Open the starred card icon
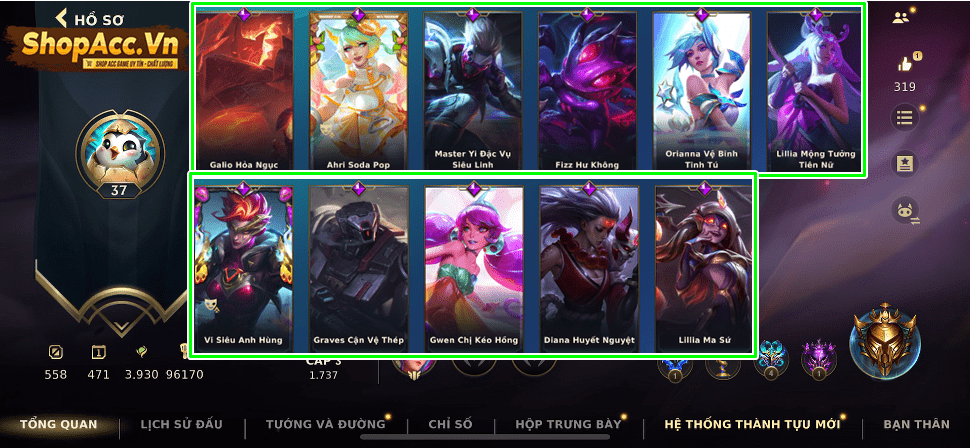This screenshot has height=448, width=970. [904, 164]
